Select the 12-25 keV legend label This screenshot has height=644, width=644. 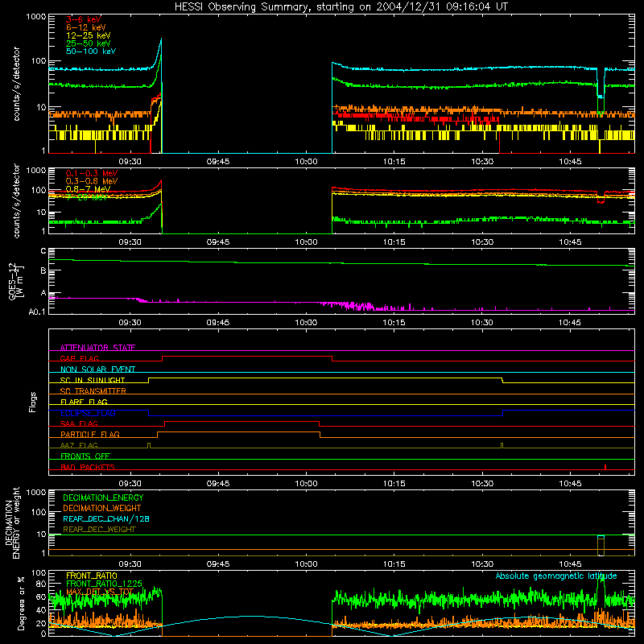pyautogui.click(x=88, y=35)
